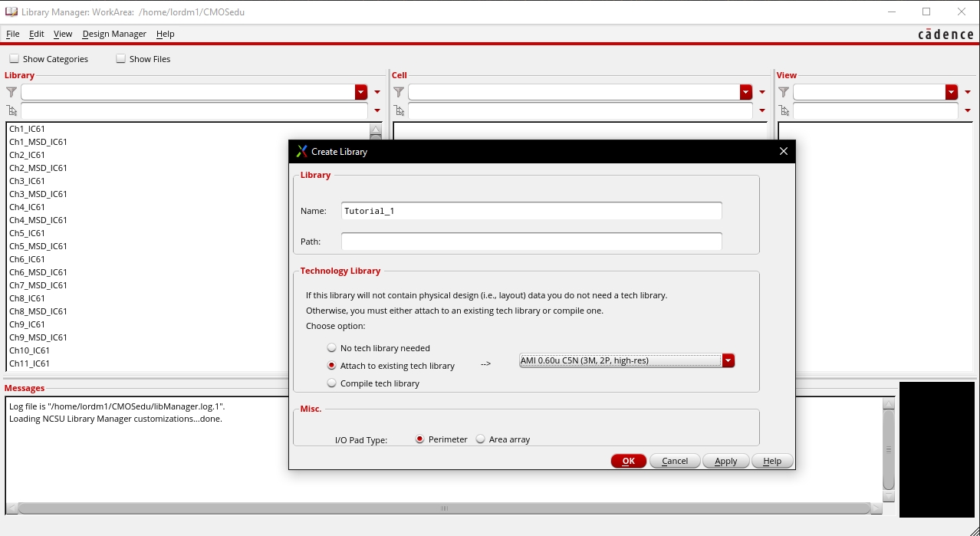This screenshot has height=536, width=980.
Task: Click the Library filter funnel icon
Action: click(12, 92)
